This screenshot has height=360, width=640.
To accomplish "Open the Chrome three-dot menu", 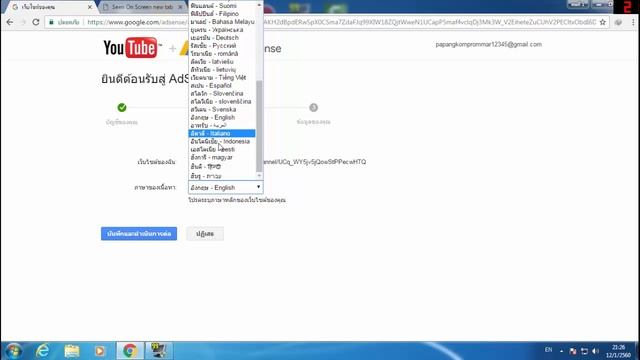I will click(633, 22).
